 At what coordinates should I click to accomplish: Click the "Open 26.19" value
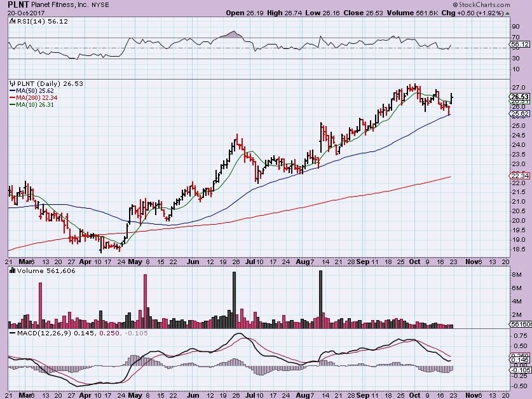pos(245,13)
